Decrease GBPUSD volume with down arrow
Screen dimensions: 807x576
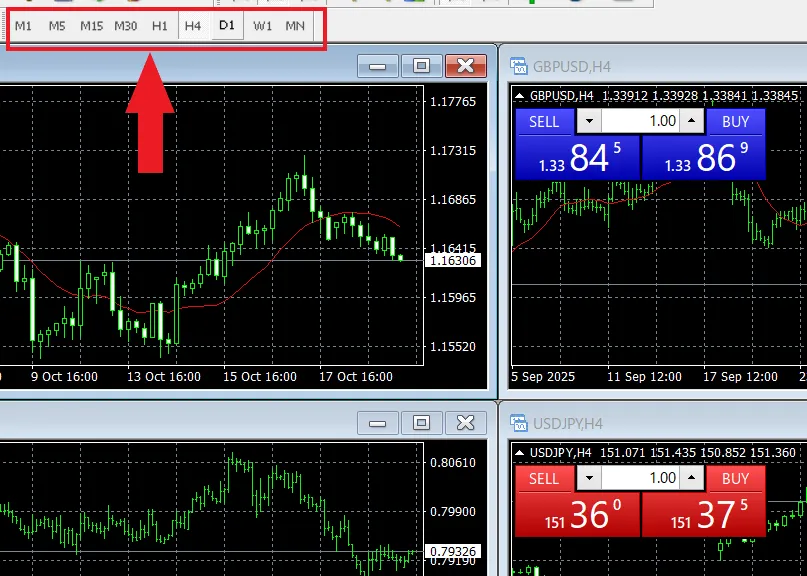point(589,121)
